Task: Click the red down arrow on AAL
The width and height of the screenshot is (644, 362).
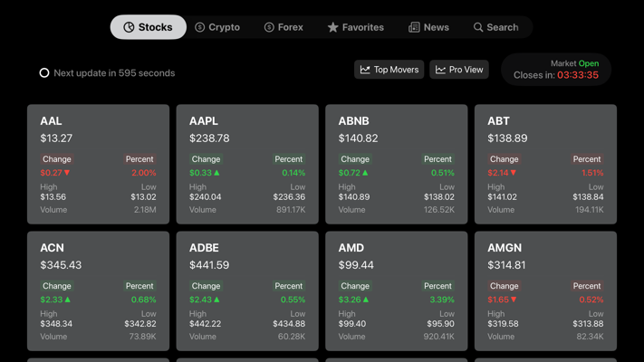Action: coord(67,173)
